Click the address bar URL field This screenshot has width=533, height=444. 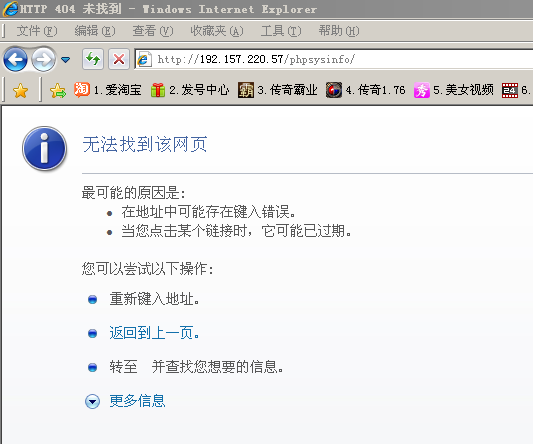pyautogui.click(x=334, y=59)
